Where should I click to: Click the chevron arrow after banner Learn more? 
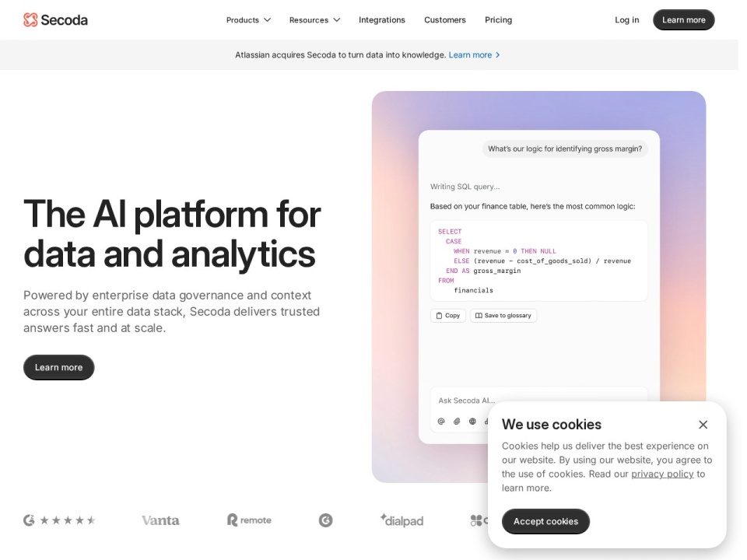498,54
